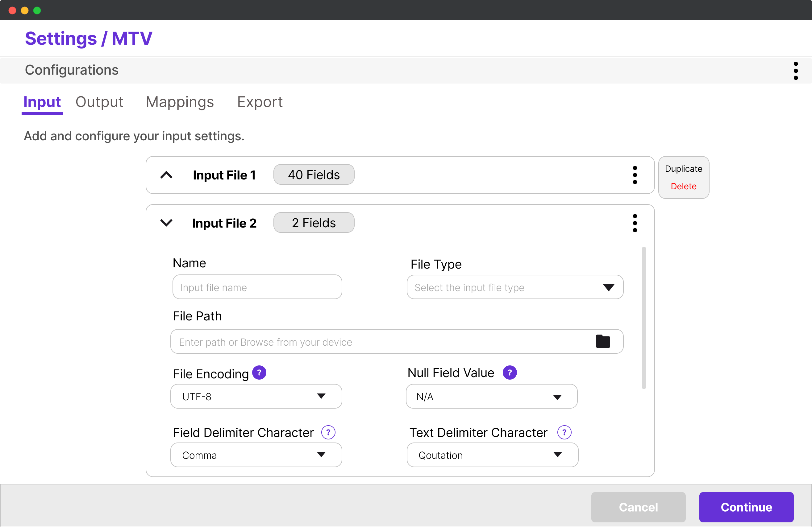812x527 pixels.
Task: Switch to the Mappings tab
Action: [x=179, y=102]
